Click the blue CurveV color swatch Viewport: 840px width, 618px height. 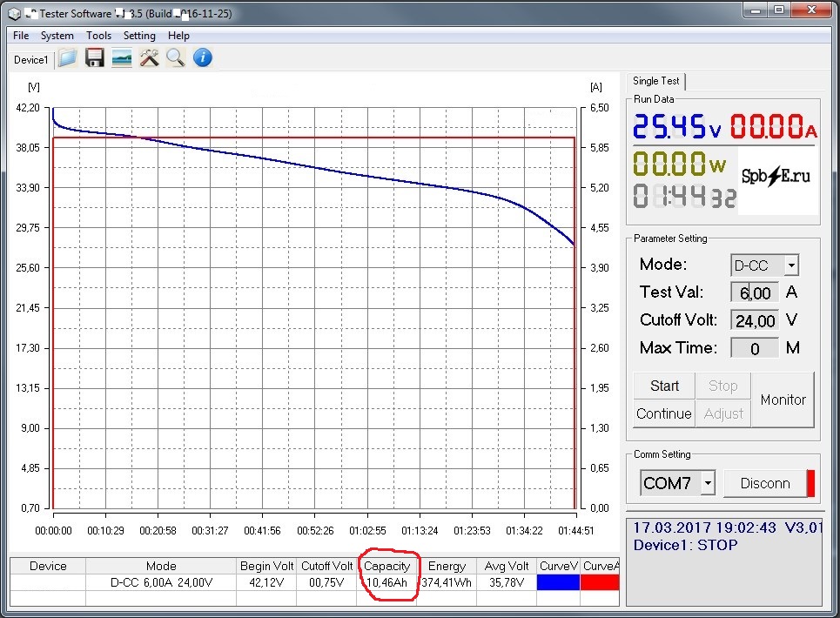pyautogui.click(x=558, y=582)
